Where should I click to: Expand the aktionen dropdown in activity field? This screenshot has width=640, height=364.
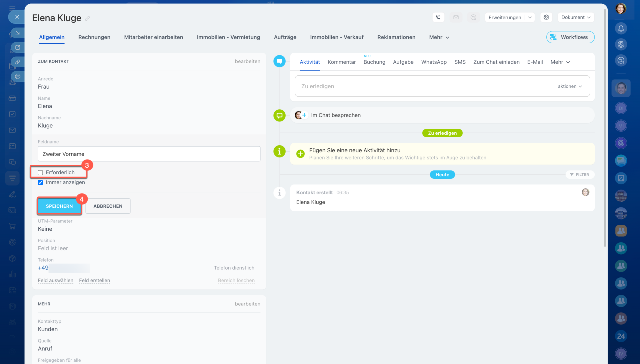coord(570,86)
